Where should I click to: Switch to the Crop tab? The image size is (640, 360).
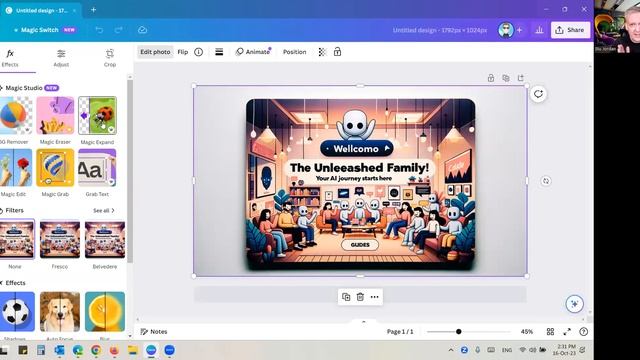[110, 58]
